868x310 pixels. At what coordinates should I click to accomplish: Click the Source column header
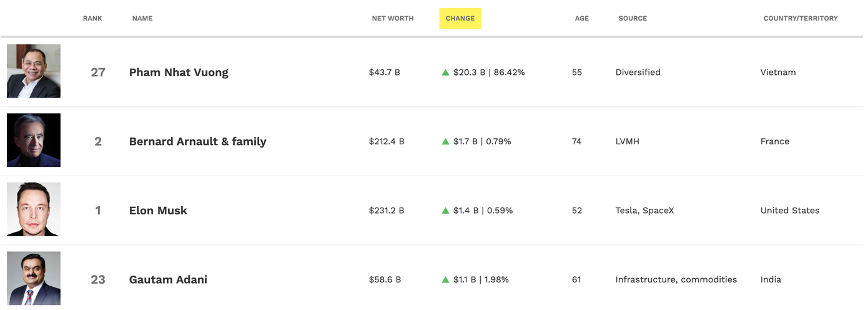point(633,18)
